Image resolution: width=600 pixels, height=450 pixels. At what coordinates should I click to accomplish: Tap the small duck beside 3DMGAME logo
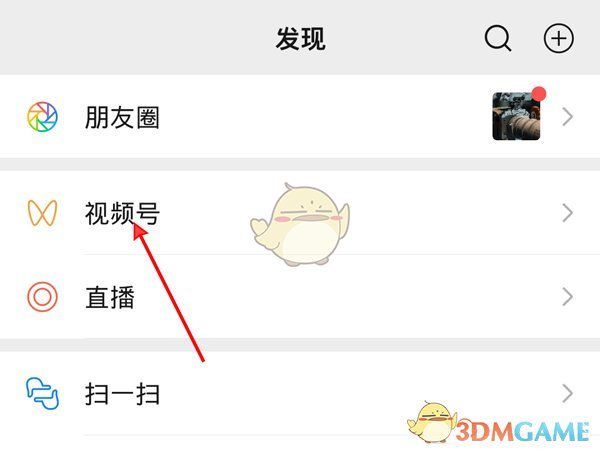[x=432, y=422]
